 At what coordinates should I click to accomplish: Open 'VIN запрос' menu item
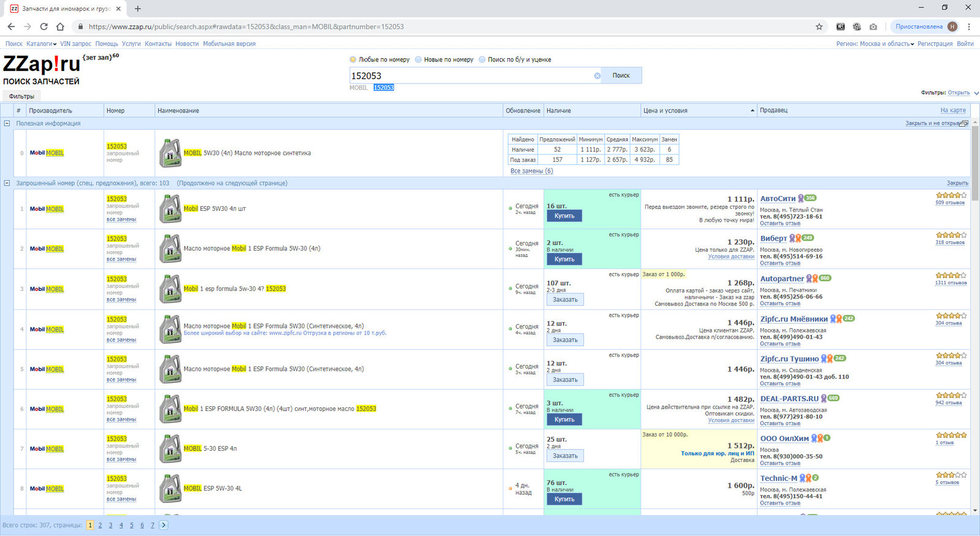[75, 44]
